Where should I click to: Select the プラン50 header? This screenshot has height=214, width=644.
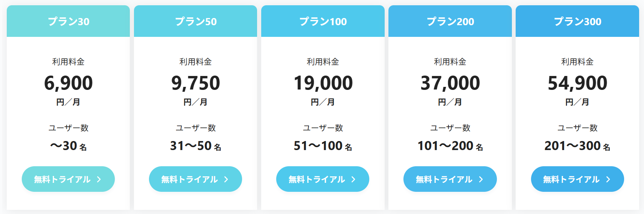click(196, 21)
